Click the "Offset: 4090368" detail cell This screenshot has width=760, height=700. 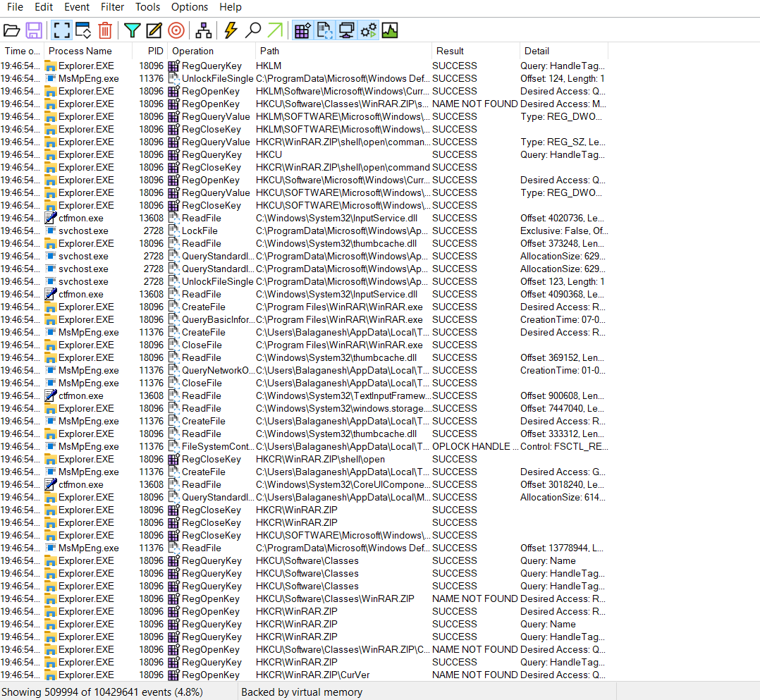[x=563, y=294]
